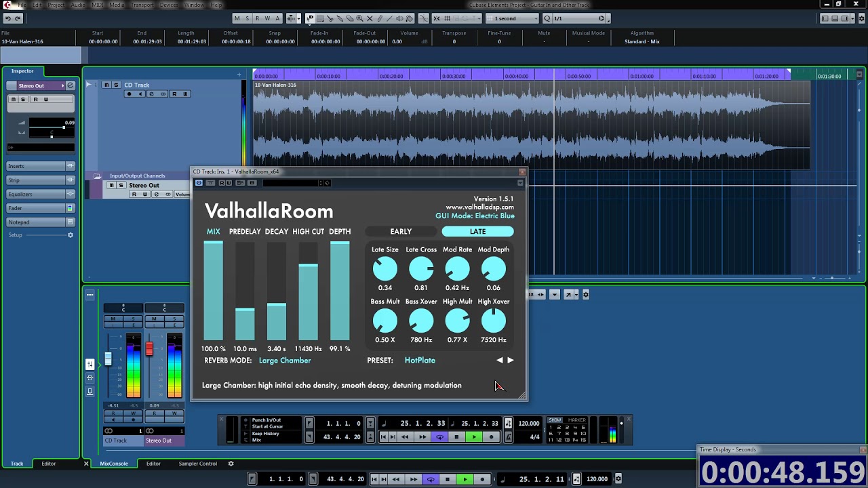This screenshot has height=488, width=868.
Task: Click the ValhallaRoom DECAY slider
Action: (276, 291)
